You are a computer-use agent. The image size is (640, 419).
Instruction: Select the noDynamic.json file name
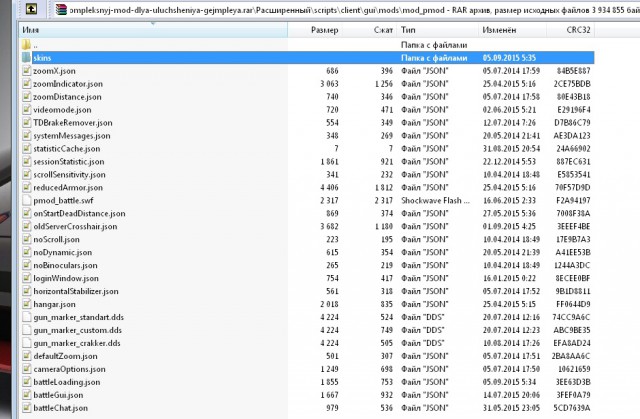click(62, 253)
